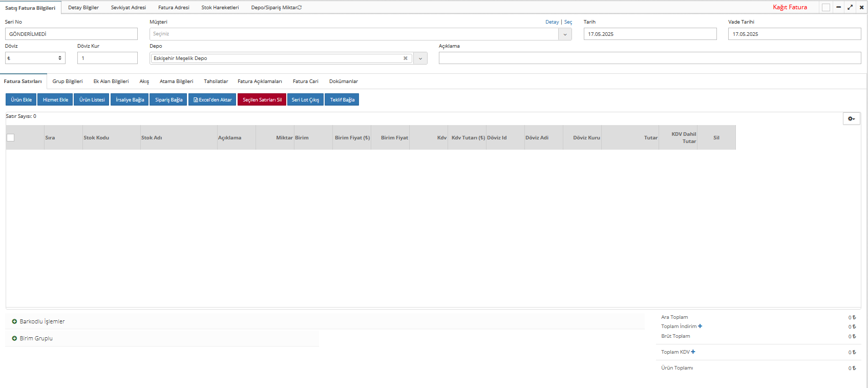Open the Müşteri dropdown list
Screen dimensions: 868x388
(565, 34)
